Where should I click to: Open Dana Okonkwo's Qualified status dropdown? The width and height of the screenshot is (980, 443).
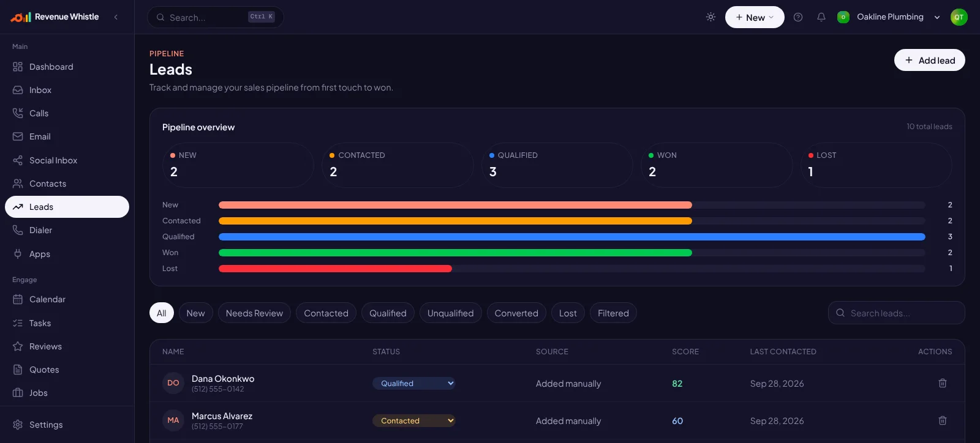pos(414,384)
